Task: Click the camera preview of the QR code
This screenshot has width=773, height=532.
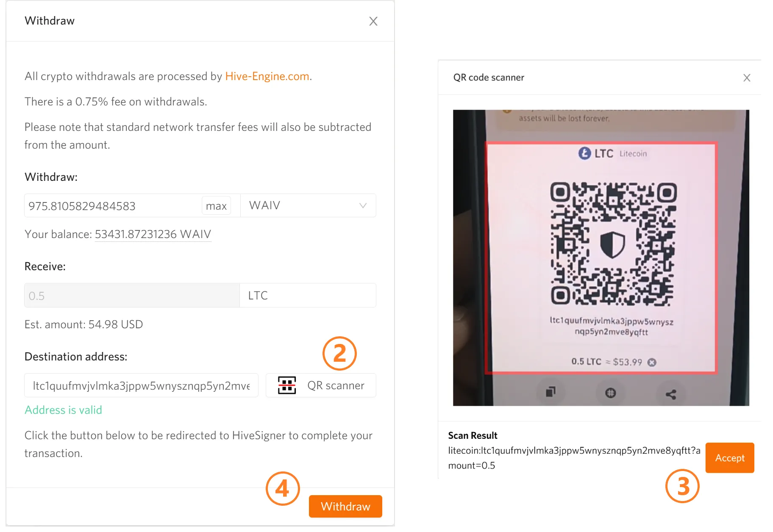Action: coord(601,258)
